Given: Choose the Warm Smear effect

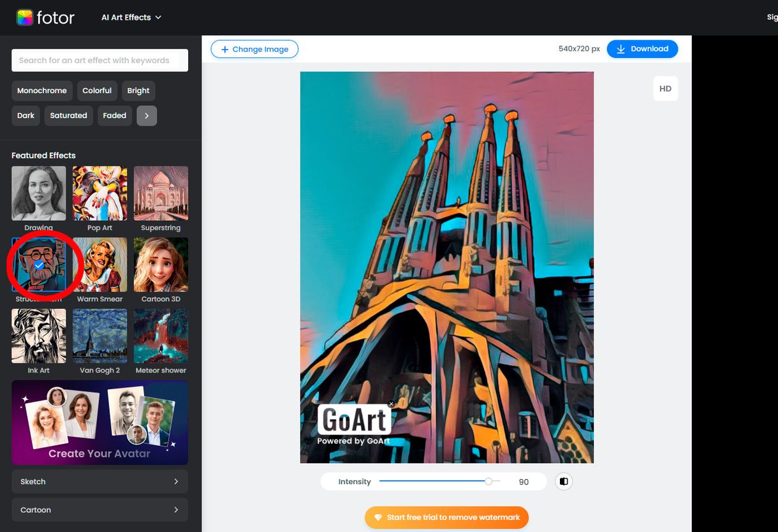Looking at the screenshot, I should tap(99, 263).
